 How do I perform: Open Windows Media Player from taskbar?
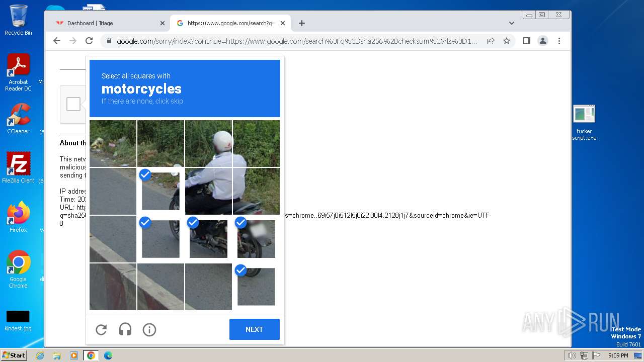74,355
